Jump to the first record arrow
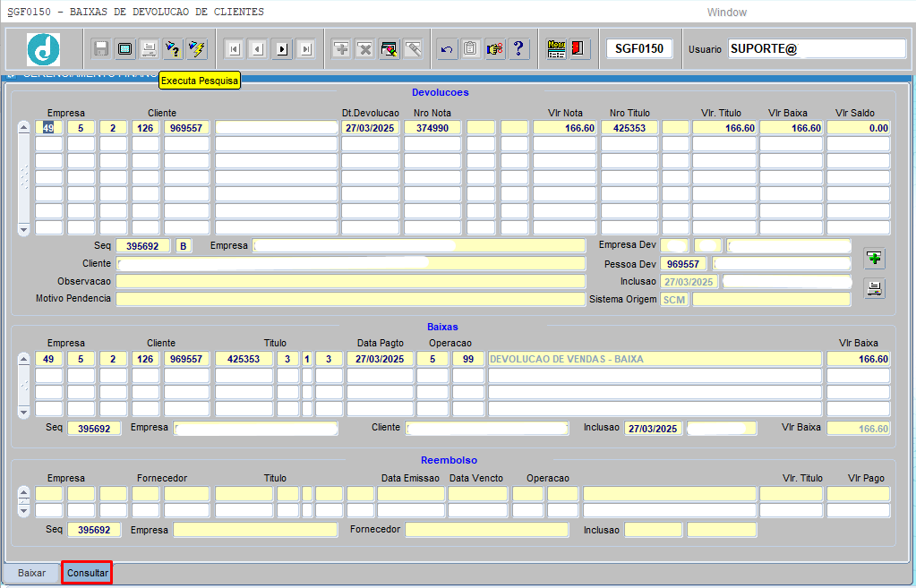Screen dimensions: 916x588 coord(233,49)
